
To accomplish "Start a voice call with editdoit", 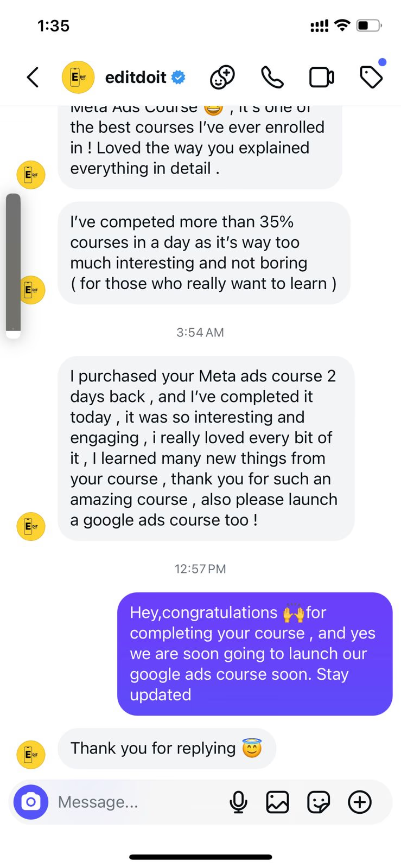I will (272, 78).
